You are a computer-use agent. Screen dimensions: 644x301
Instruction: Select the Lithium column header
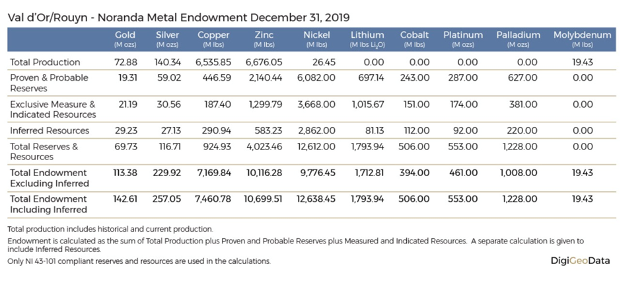click(x=367, y=35)
